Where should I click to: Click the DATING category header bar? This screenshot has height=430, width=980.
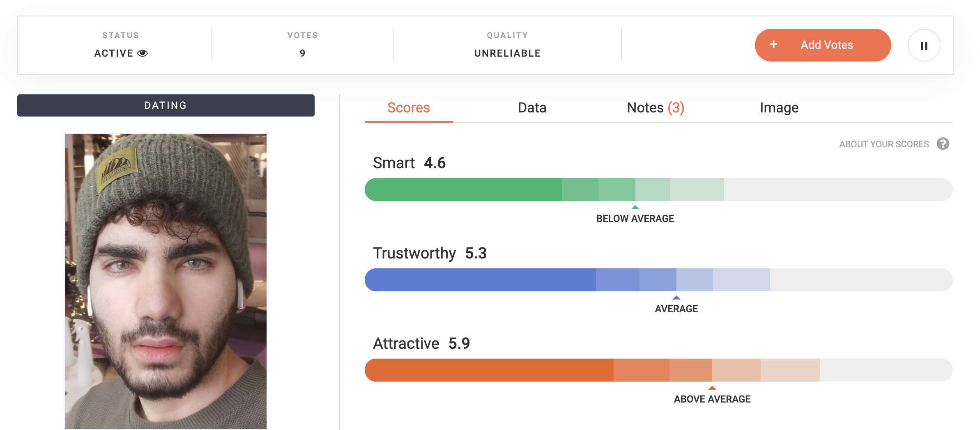(x=166, y=105)
